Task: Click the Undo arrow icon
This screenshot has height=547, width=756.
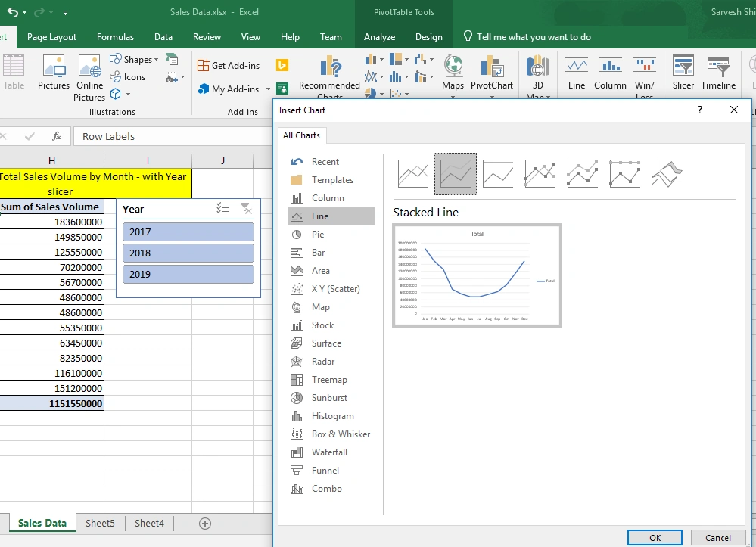Action: tap(13, 12)
